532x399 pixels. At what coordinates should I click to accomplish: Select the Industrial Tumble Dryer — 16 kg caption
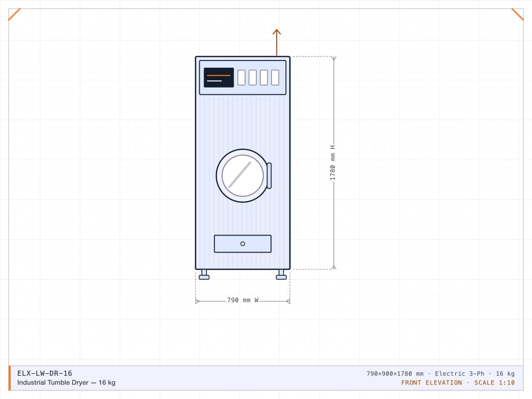pyautogui.click(x=66, y=383)
